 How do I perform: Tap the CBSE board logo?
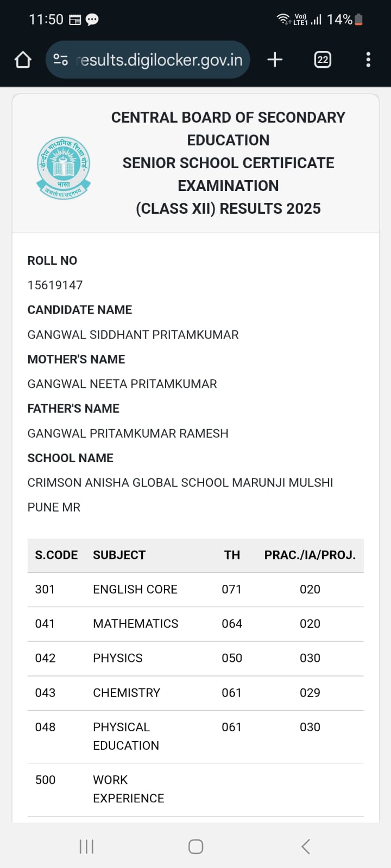pos(64,168)
